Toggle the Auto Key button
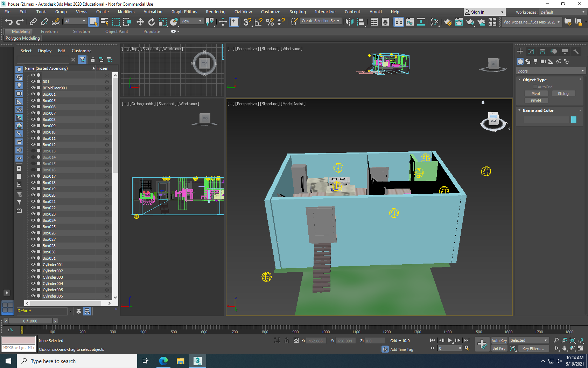The height and width of the screenshot is (368, 588). click(x=499, y=341)
